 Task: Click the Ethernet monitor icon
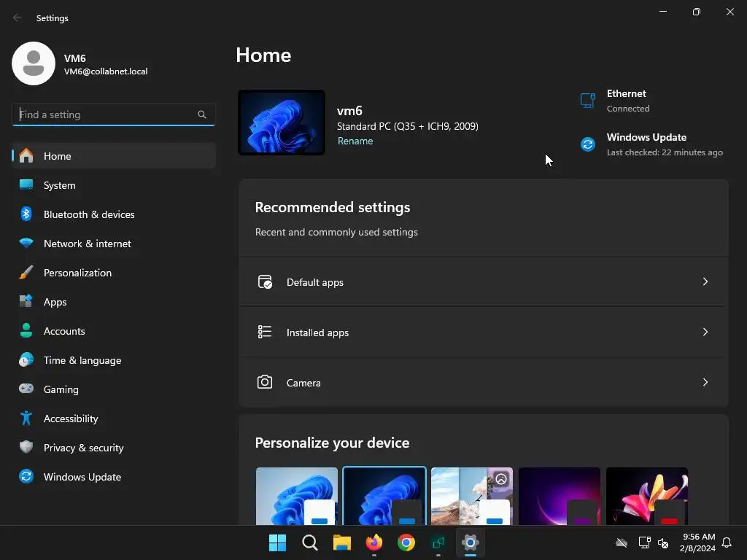point(588,101)
